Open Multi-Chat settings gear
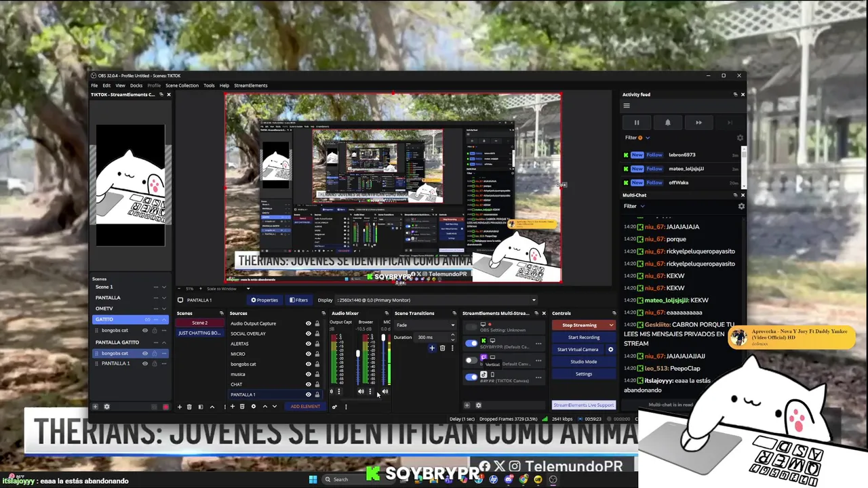Screen dimensions: 868x488 coord(741,206)
